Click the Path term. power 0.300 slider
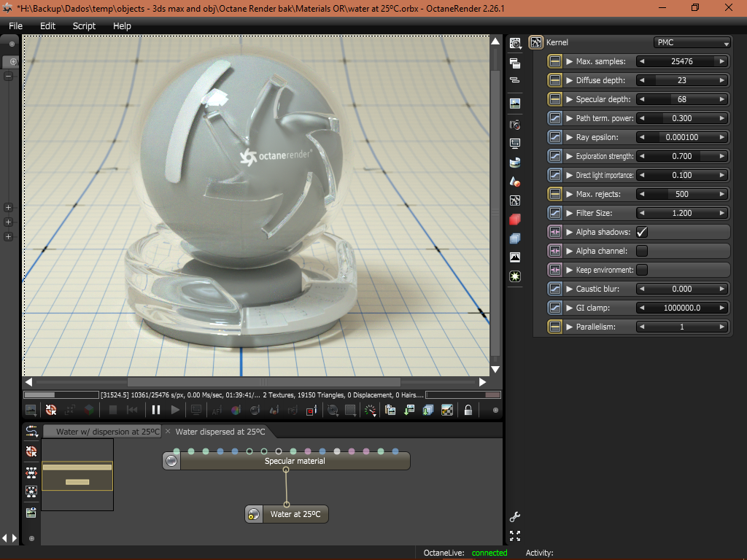This screenshot has width=747, height=560. click(x=682, y=118)
